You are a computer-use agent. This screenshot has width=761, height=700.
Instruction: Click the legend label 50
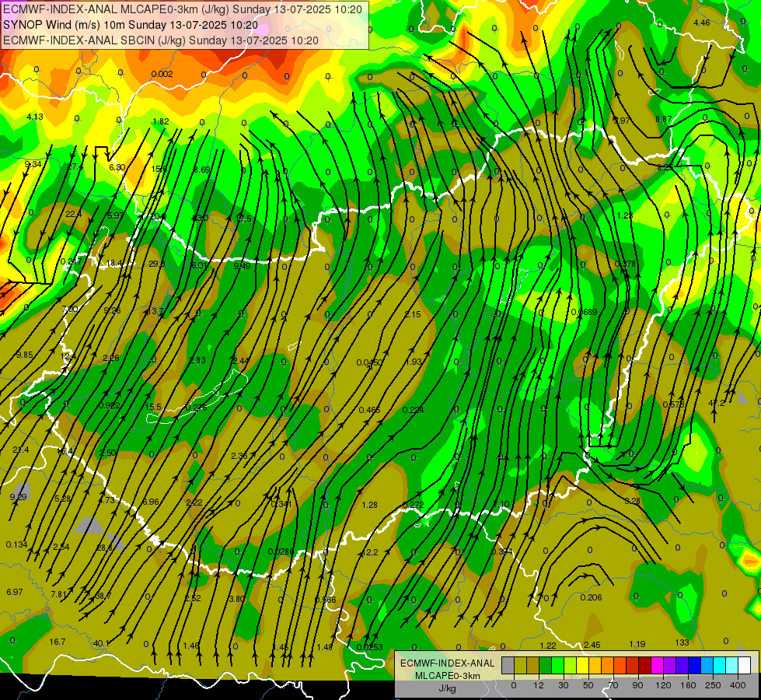tap(588, 685)
